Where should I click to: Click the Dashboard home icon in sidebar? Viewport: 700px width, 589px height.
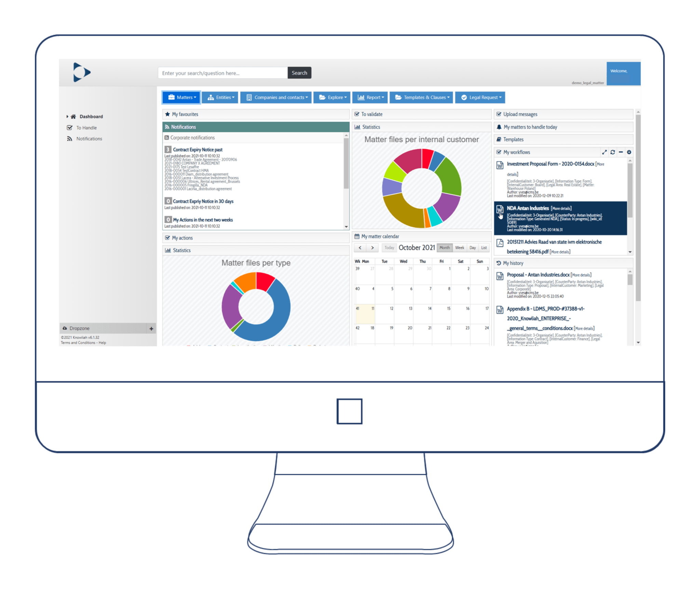tap(73, 117)
